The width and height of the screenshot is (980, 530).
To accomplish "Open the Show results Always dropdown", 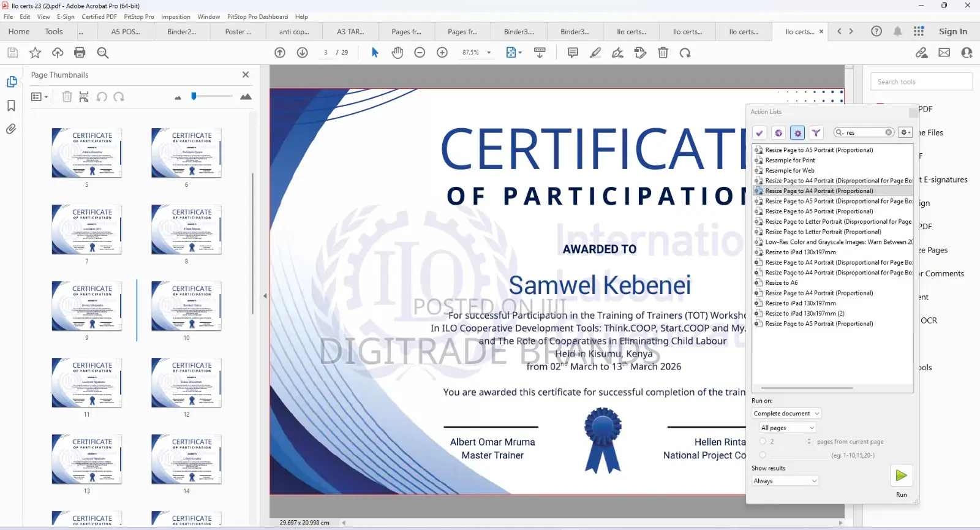I will [x=785, y=481].
